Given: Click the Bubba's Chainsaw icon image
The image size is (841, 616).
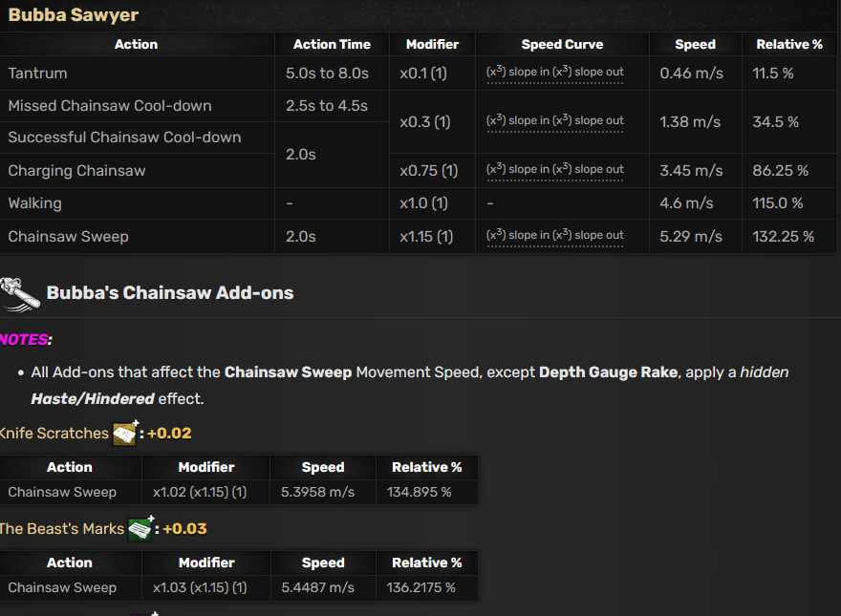Looking at the screenshot, I should tap(20, 294).
